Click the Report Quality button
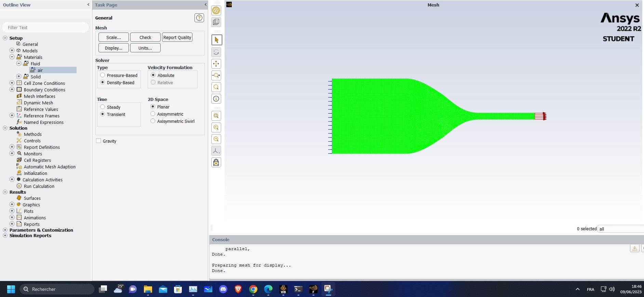644x297 pixels. (177, 37)
